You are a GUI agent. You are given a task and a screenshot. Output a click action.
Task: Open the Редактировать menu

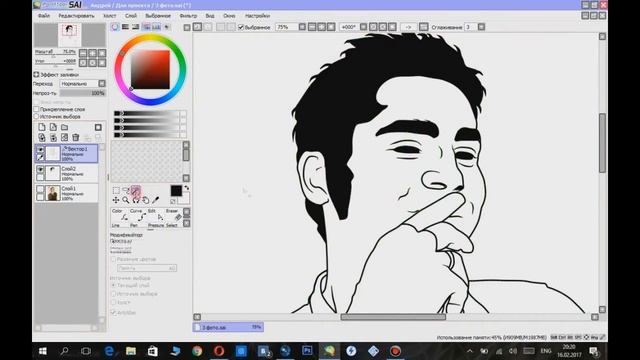76,16
